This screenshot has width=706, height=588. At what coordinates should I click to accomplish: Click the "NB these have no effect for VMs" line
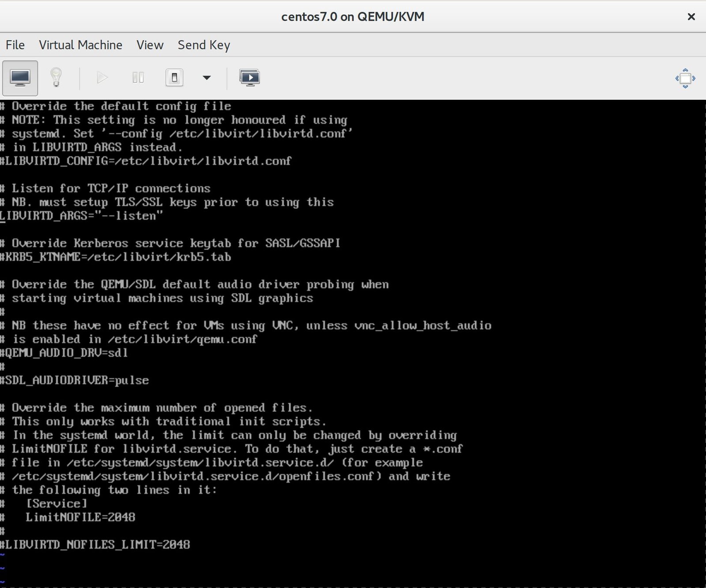246,325
